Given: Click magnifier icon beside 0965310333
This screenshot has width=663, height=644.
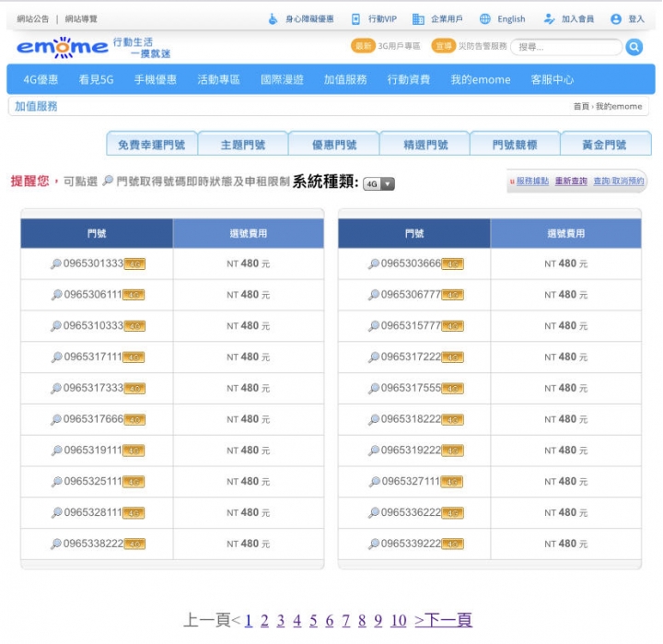Looking at the screenshot, I should click(x=56, y=326).
